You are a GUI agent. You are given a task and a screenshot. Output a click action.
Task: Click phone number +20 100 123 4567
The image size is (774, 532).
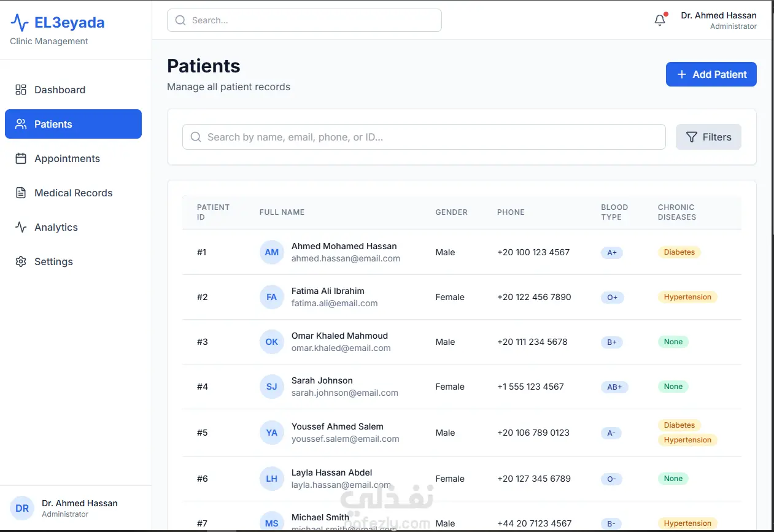[533, 252]
